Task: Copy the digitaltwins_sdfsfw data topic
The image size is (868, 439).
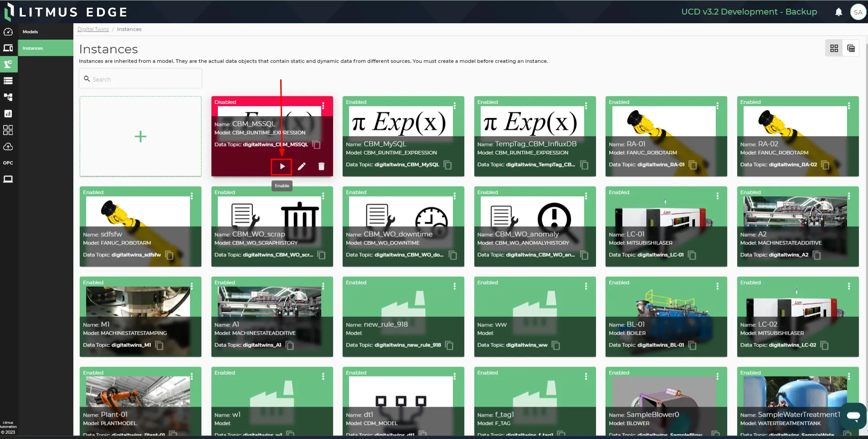Action: pyautogui.click(x=169, y=255)
